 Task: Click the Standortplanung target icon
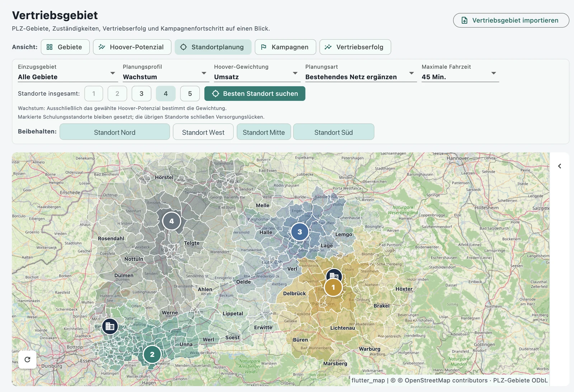point(183,47)
